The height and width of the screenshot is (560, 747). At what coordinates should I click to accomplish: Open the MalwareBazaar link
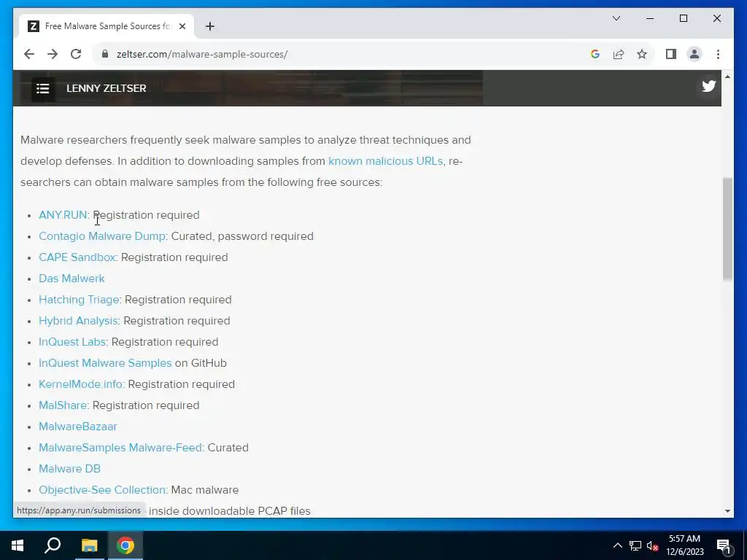coord(77,426)
